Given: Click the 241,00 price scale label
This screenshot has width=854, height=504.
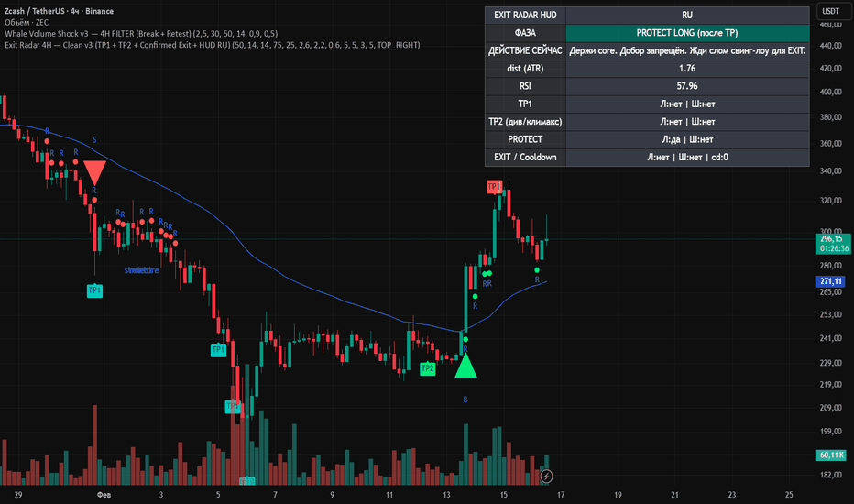Looking at the screenshot, I should [x=831, y=338].
